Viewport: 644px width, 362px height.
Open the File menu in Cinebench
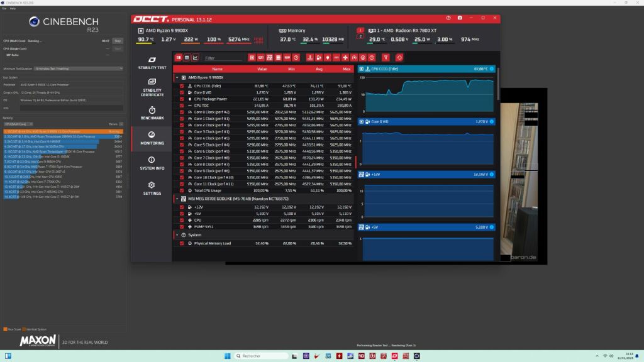tap(4, 8)
